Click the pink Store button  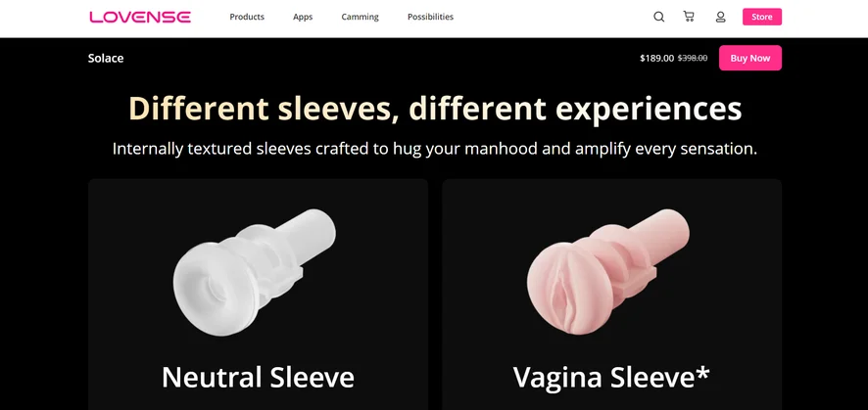click(762, 17)
